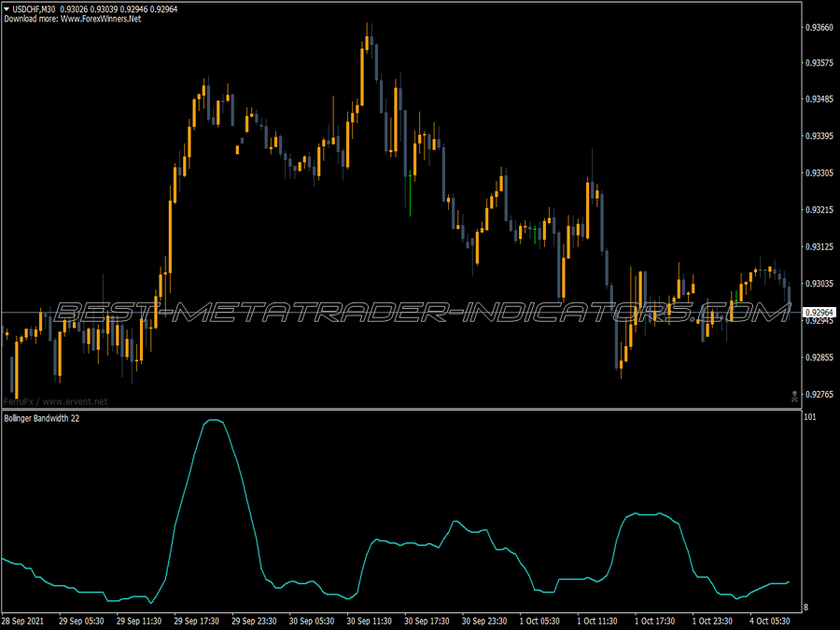Click time axis label 29 Sep 17:30
Image resolution: width=840 pixels, height=630 pixels.
click(197, 621)
